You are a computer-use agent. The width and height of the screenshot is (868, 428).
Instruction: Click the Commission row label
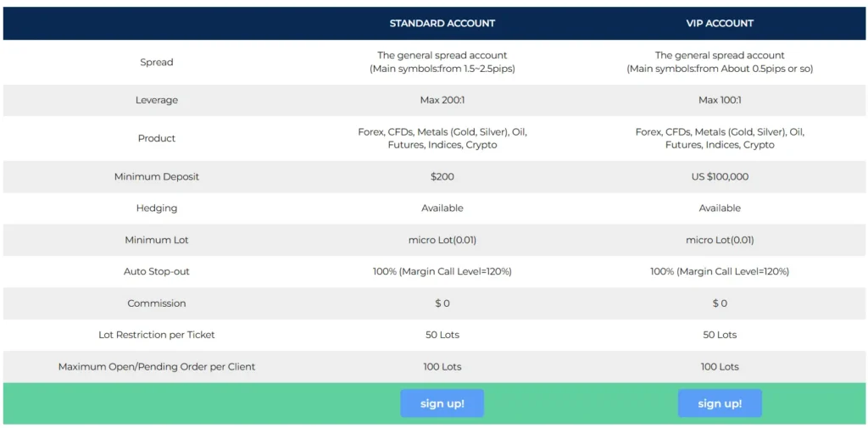pyautogui.click(x=157, y=303)
